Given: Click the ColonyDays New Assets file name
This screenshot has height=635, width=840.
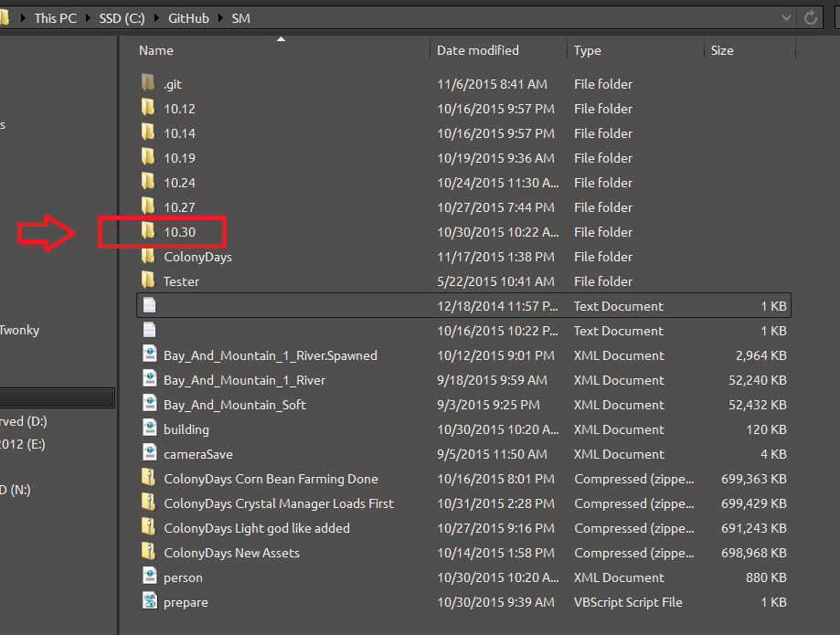Looking at the screenshot, I should [231, 553].
